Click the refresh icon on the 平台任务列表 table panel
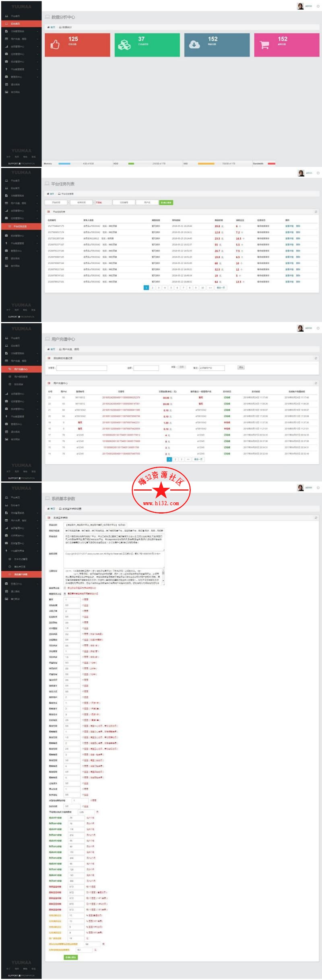The width and height of the screenshot is (322, 980). point(316,212)
